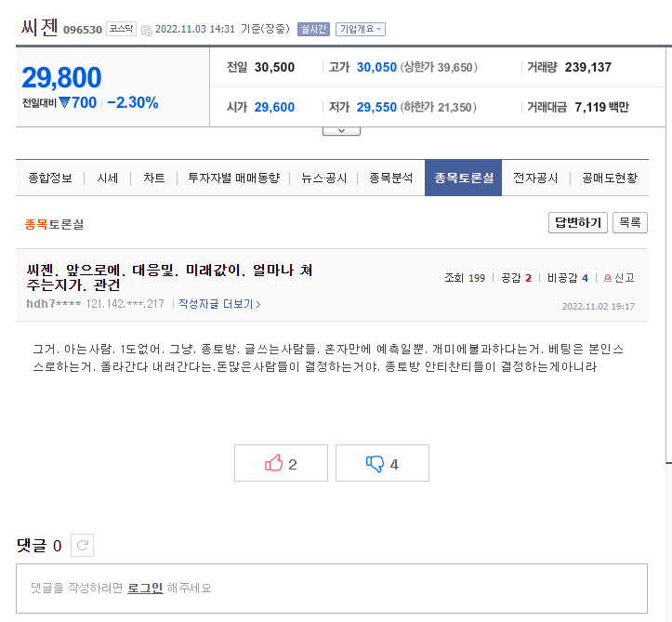Click the 종목토론실 section heading
This screenshot has height=622, width=672.
[x=54, y=224]
